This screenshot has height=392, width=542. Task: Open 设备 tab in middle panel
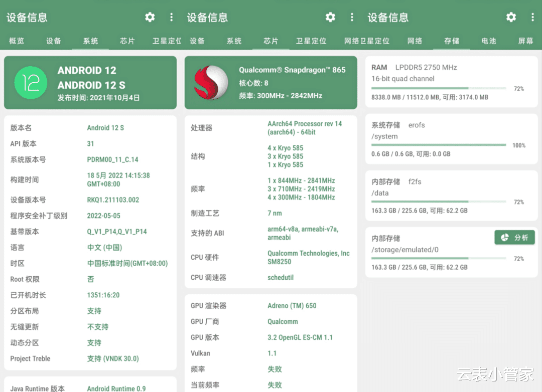point(197,41)
